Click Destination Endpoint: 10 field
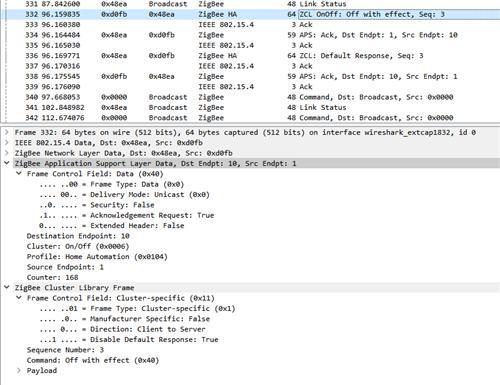The width and height of the screenshot is (500, 385). (78, 236)
